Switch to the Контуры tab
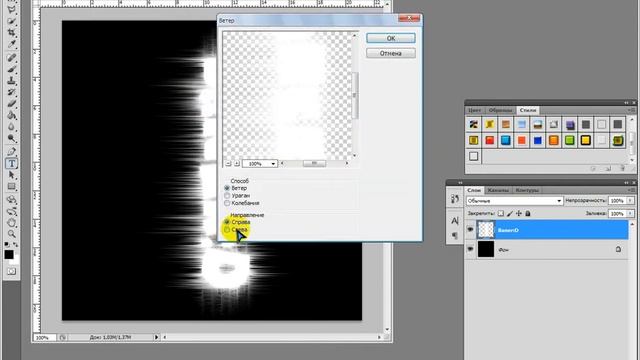 tap(527, 190)
